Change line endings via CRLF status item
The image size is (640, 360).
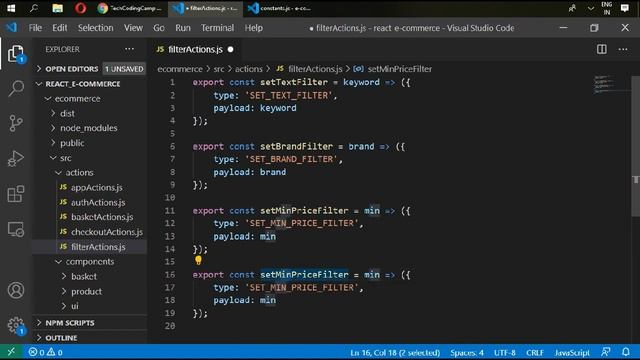pos(535,352)
